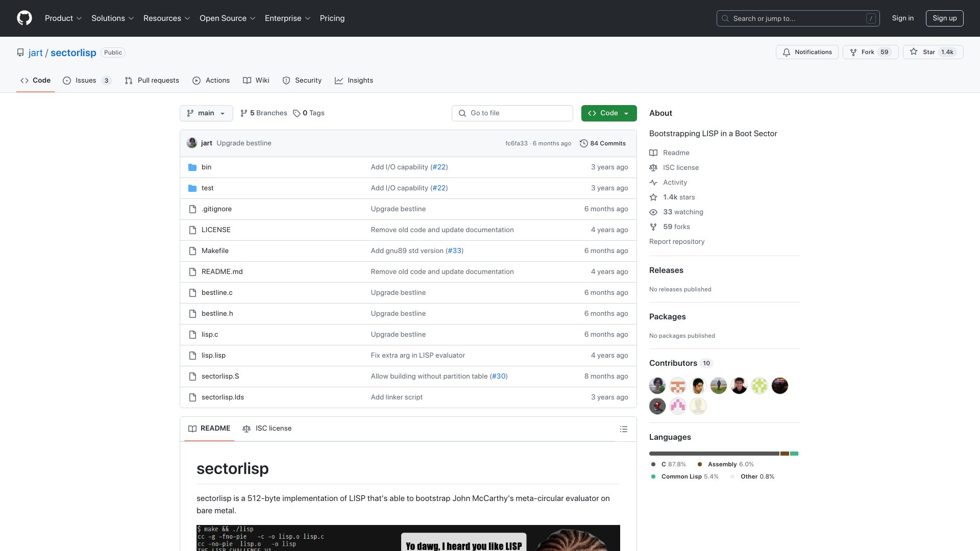Viewport: 980px width, 551px height.
Task: Click the Fork button
Action: tap(870, 52)
